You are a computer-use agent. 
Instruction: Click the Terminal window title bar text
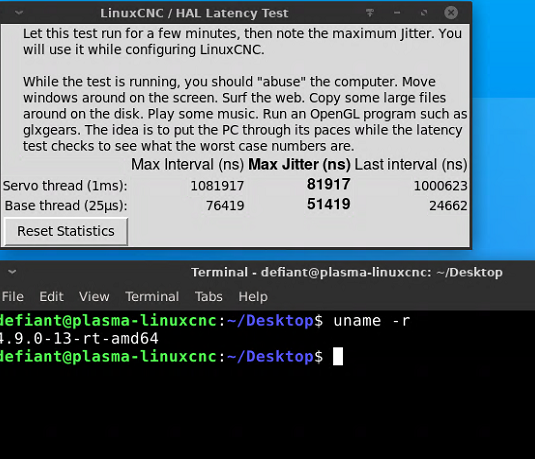point(347,272)
